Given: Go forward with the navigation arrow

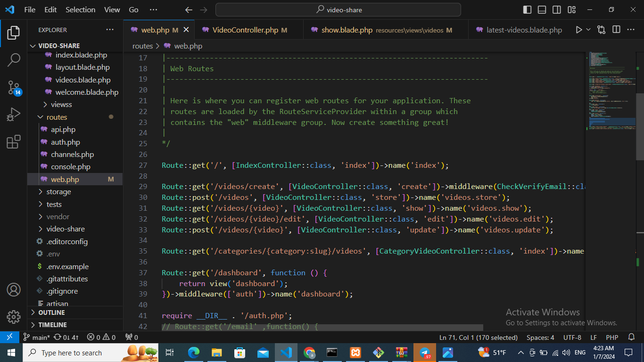Looking at the screenshot, I should (x=204, y=9).
